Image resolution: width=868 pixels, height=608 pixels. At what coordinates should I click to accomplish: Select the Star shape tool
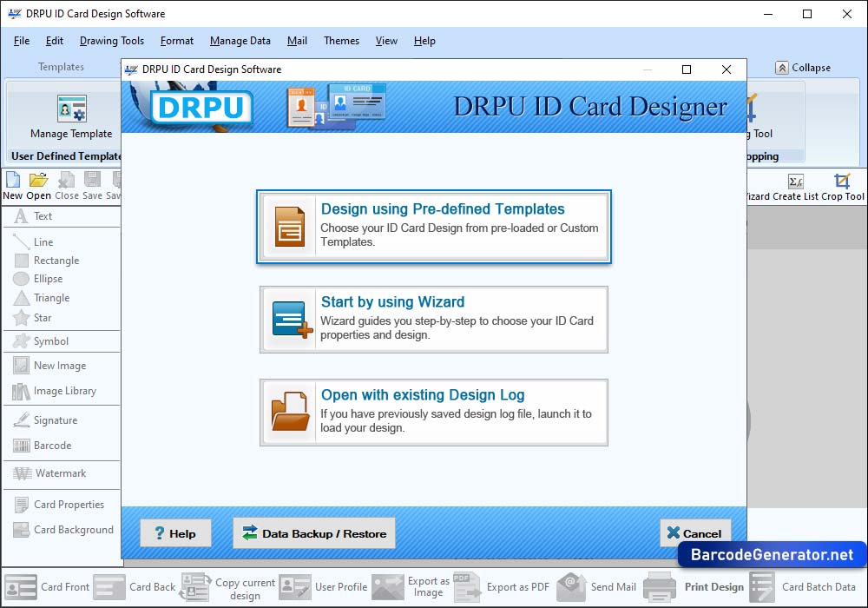(x=32, y=318)
